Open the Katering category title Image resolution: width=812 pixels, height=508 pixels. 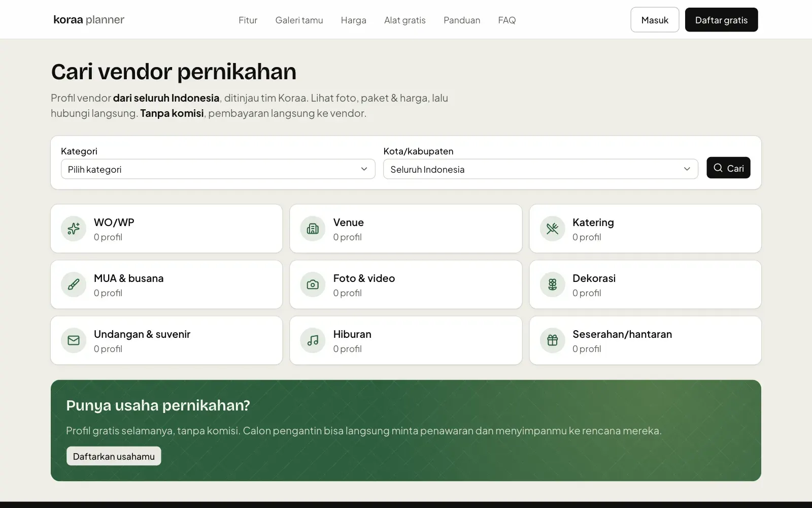click(593, 223)
